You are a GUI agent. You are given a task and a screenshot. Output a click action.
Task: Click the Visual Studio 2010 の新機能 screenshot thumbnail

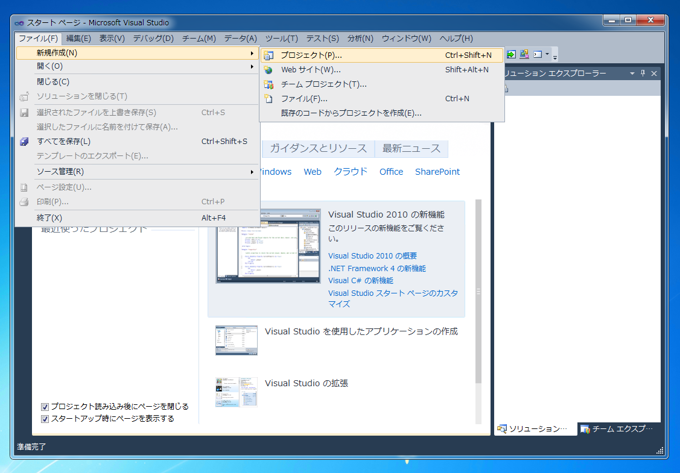pyautogui.click(x=268, y=246)
